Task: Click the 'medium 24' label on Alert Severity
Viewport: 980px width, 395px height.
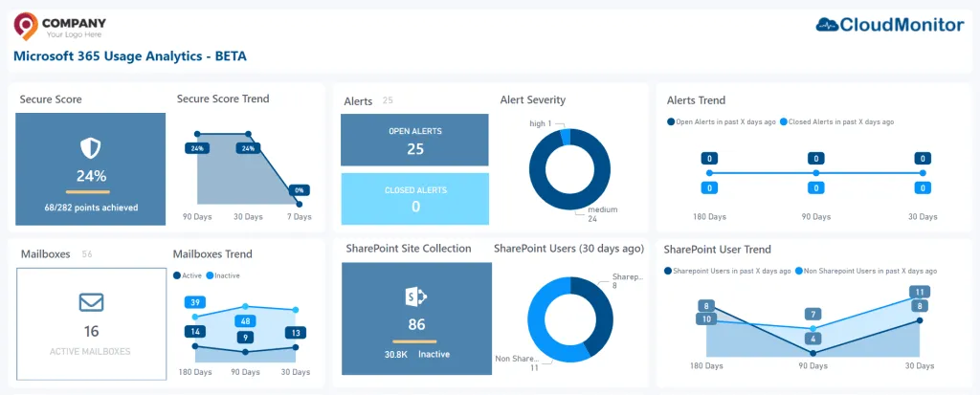Action: (x=602, y=213)
